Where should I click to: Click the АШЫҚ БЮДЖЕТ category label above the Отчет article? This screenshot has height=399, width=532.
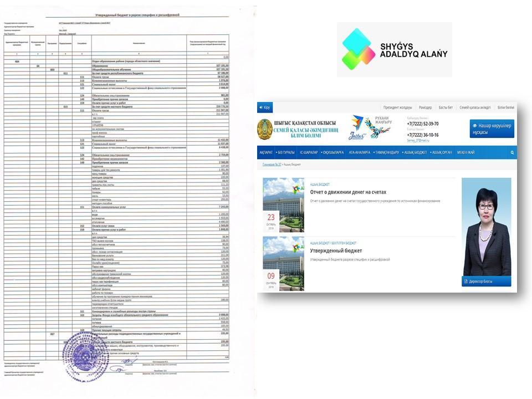[320, 185]
